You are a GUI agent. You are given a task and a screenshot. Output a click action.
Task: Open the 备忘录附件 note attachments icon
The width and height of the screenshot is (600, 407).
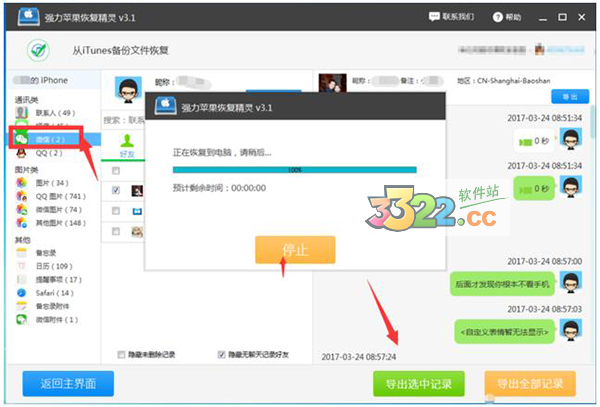pos(21,306)
